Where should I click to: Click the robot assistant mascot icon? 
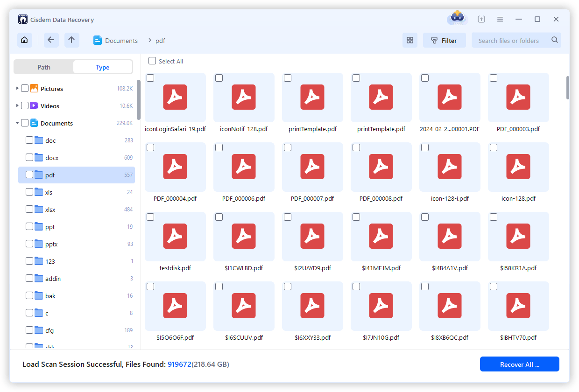coord(457,18)
